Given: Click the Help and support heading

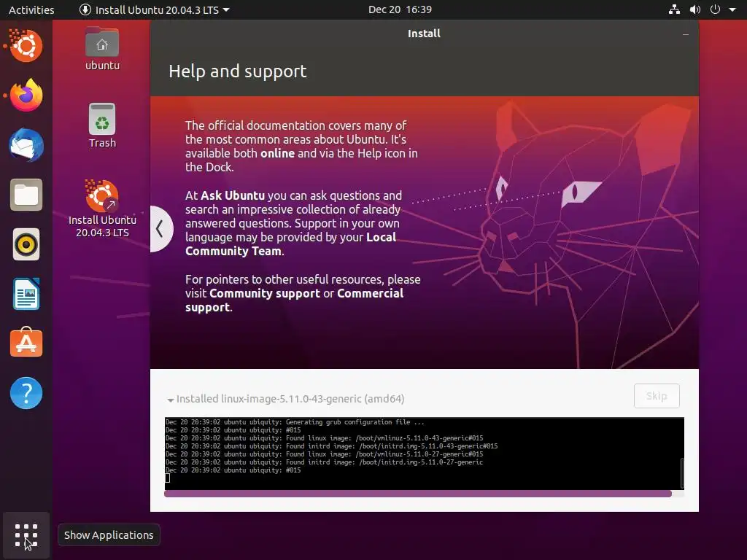Looking at the screenshot, I should (x=237, y=71).
